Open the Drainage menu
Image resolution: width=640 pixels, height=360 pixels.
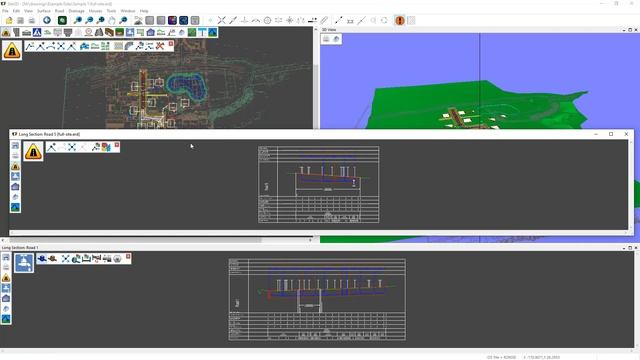click(76, 11)
